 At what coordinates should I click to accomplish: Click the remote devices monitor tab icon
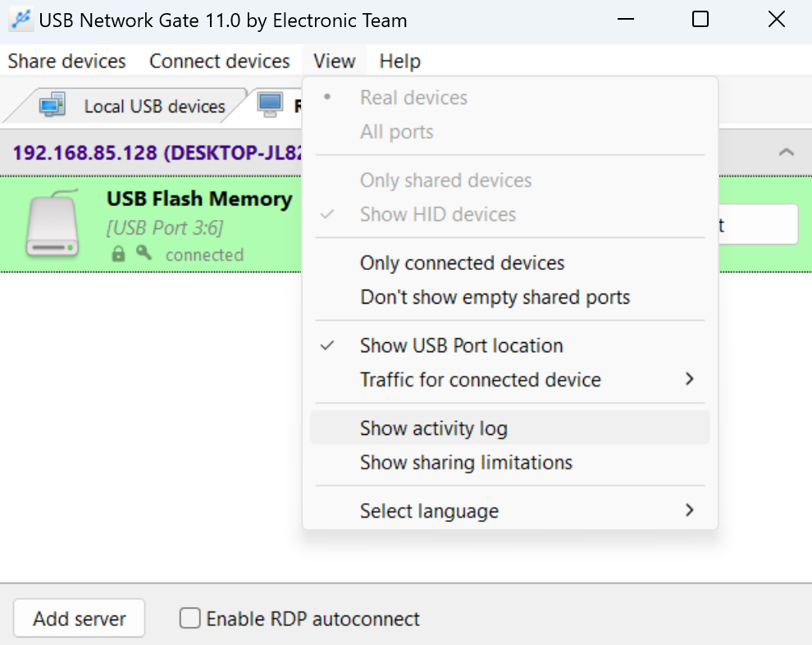click(x=270, y=104)
